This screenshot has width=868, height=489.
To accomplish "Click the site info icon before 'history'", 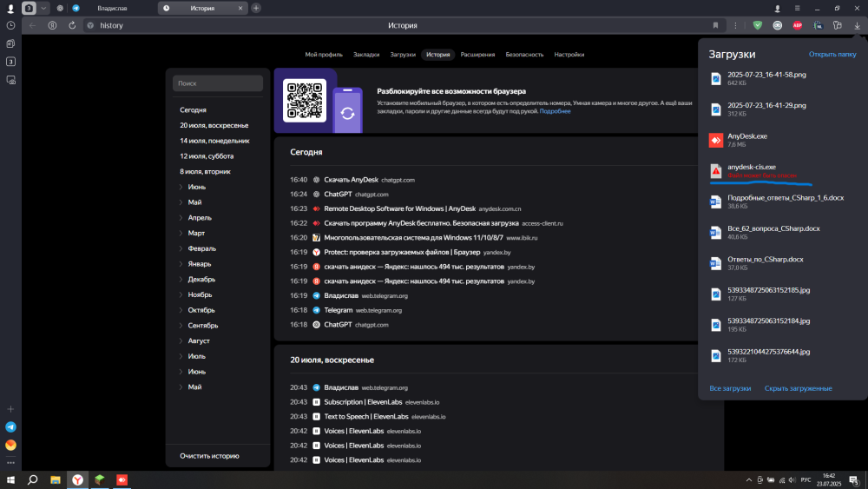I will 90,25.
